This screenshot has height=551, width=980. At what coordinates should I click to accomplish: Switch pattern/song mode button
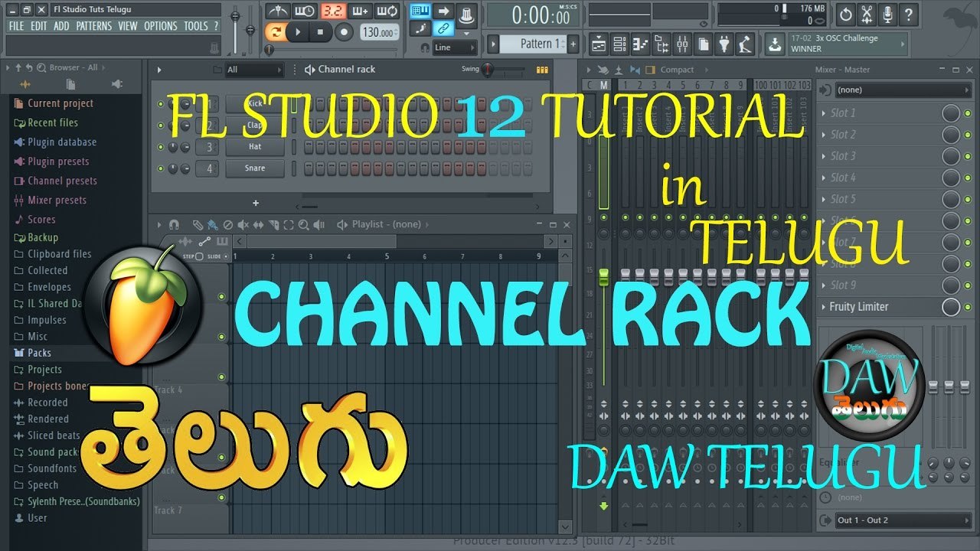(x=276, y=32)
